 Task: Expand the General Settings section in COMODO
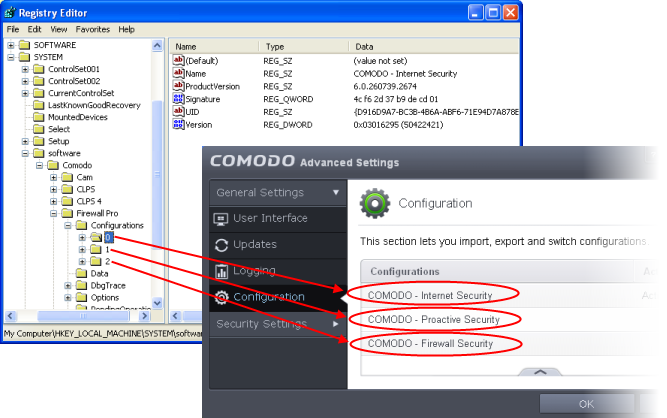[278, 193]
